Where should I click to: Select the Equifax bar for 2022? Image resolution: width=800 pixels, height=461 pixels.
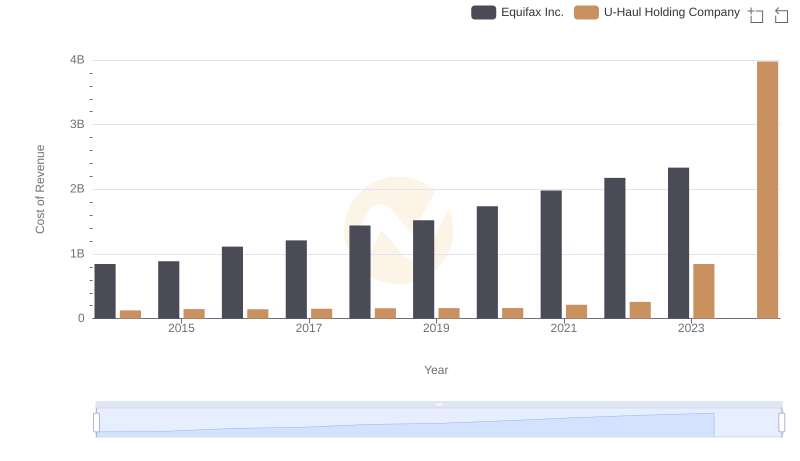(615, 248)
